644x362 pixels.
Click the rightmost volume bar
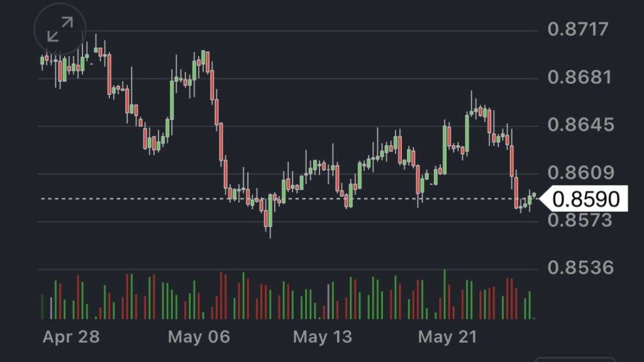pos(530,305)
